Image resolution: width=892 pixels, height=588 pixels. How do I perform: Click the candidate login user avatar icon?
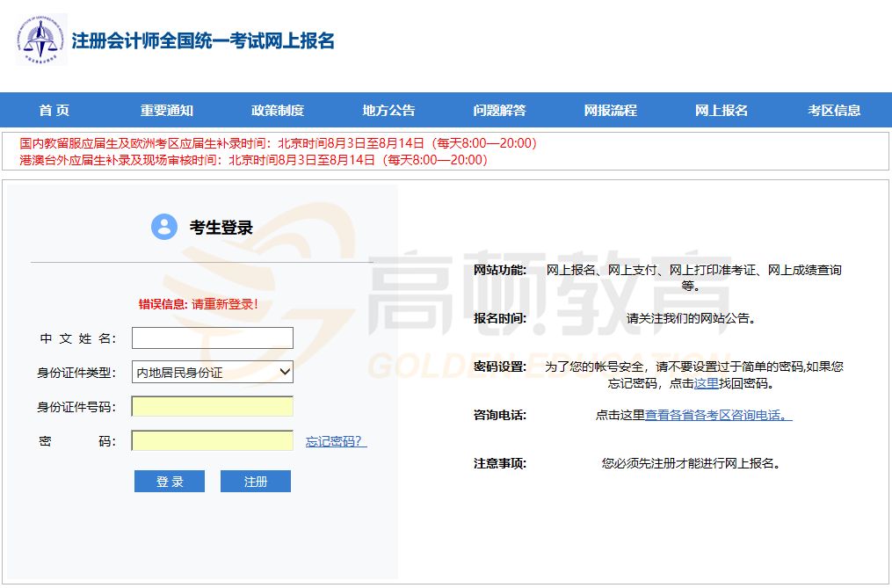[x=164, y=227]
